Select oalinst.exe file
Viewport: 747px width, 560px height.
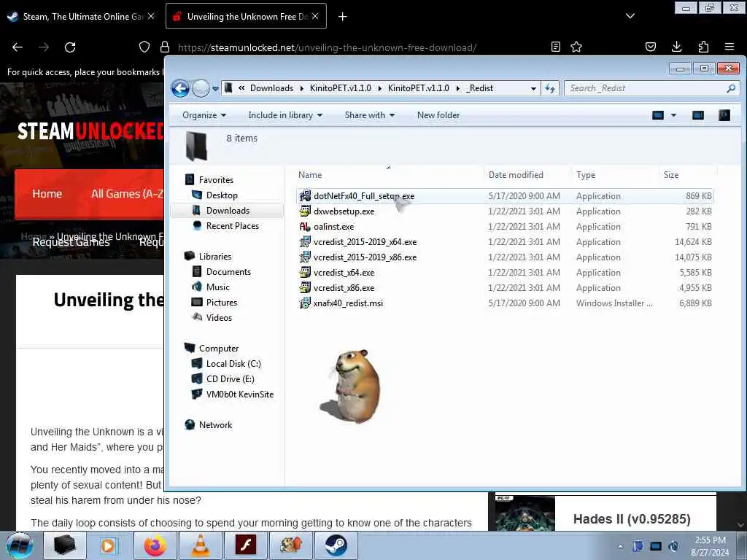pos(505,227)
